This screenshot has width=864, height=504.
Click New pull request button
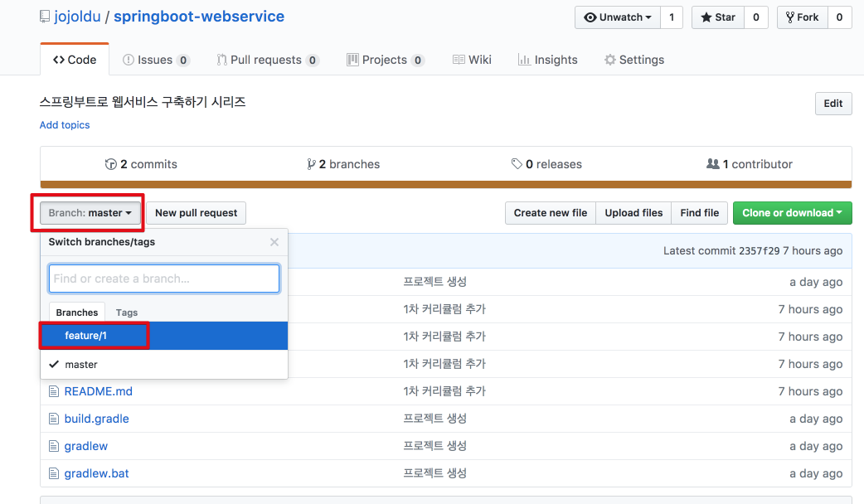(x=197, y=212)
